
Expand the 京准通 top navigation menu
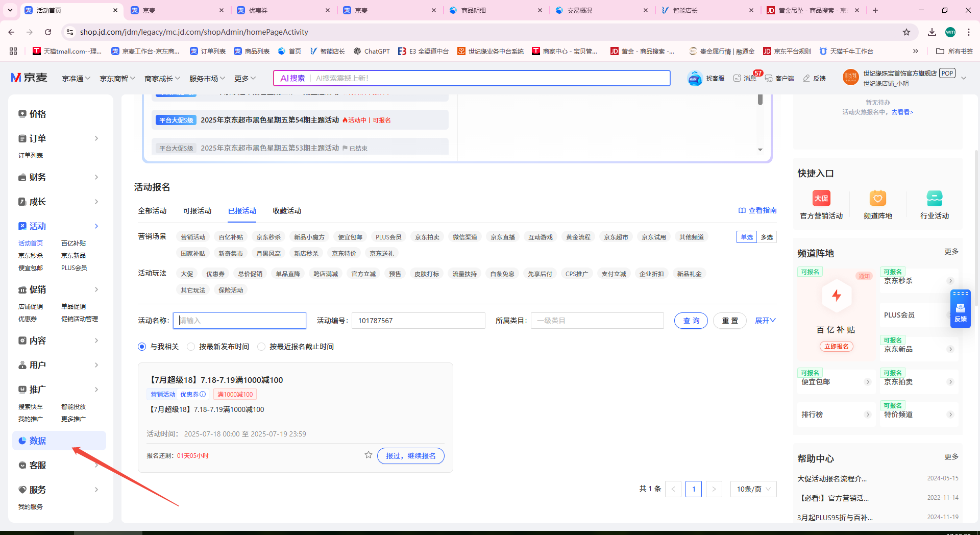coord(76,78)
